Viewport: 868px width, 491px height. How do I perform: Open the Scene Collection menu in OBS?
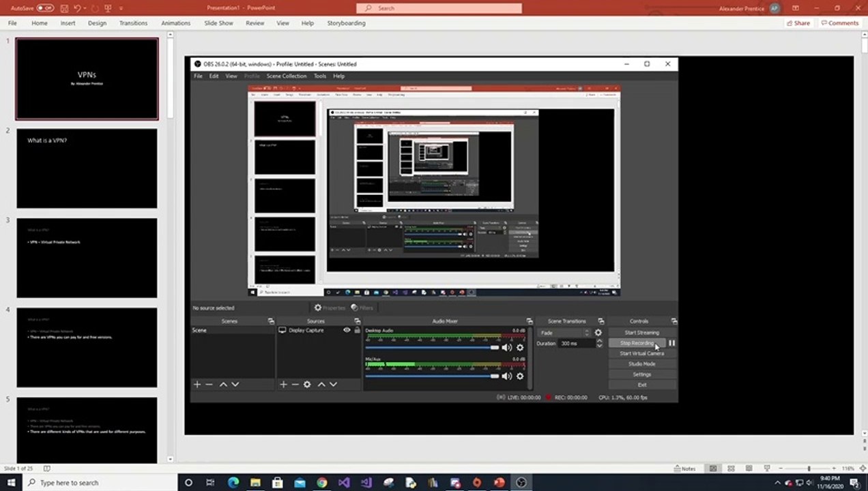(x=287, y=76)
